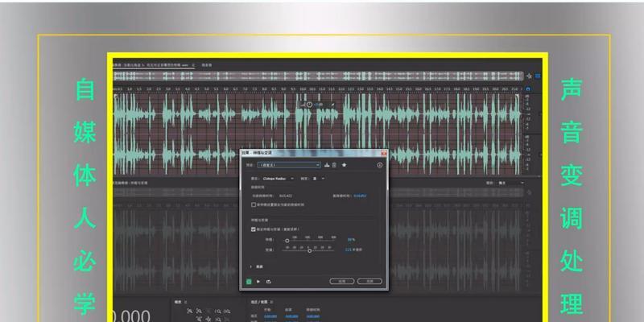The image size is (644, 322).
Task: Toggle loop preview export icon
Action: click(269, 282)
